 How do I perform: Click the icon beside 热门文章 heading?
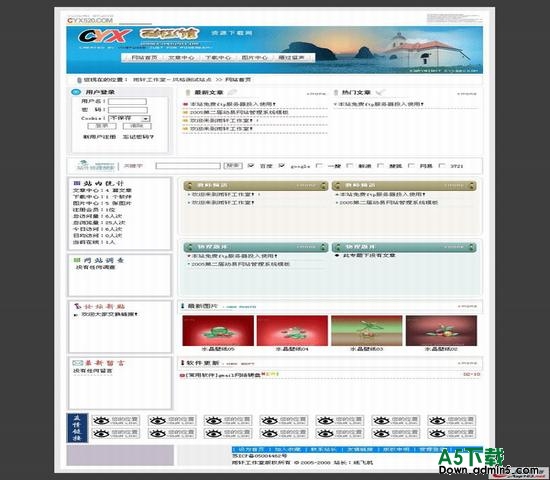point(336,92)
